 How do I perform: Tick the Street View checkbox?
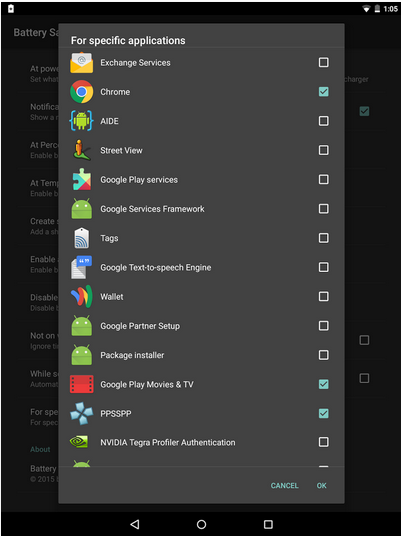click(x=323, y=150)
